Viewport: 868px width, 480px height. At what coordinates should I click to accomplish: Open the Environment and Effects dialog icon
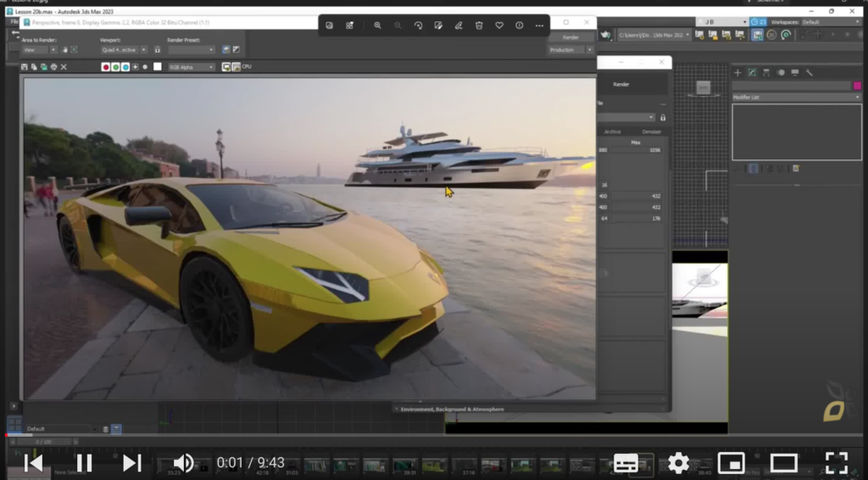(x=236, y=50)
